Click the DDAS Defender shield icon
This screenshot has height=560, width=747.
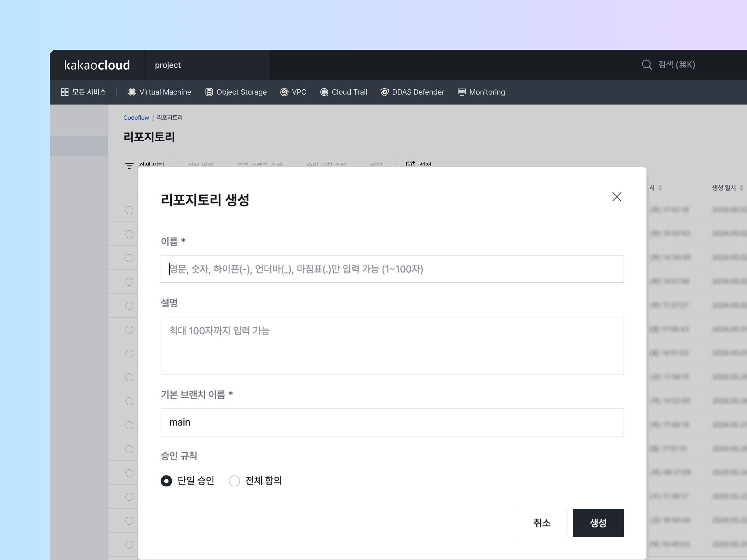pyautogui.click(x=384, y=92)
